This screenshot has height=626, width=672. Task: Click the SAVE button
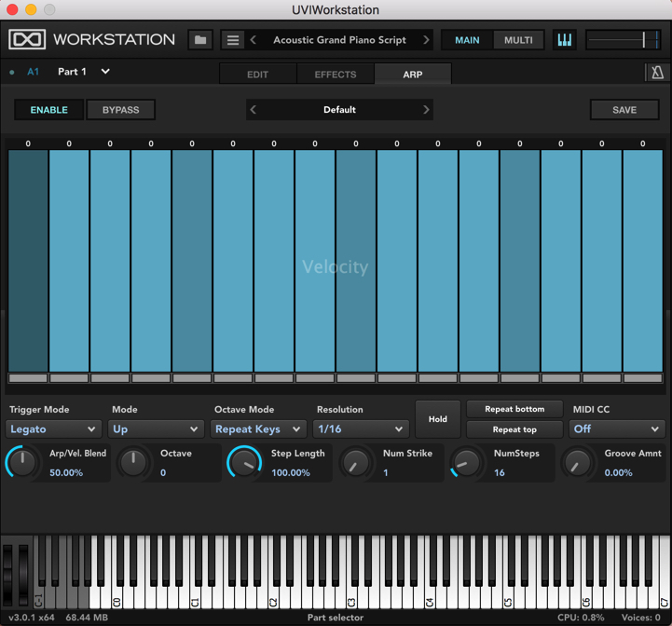coord(624,110)
